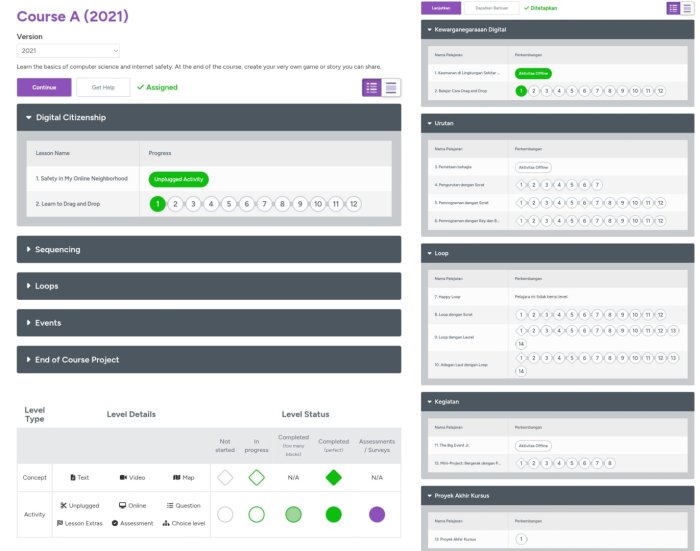This screenshot has height=551, width=700.
Task: Click the Video camera icon in legend
Action: tap(124, 478)
